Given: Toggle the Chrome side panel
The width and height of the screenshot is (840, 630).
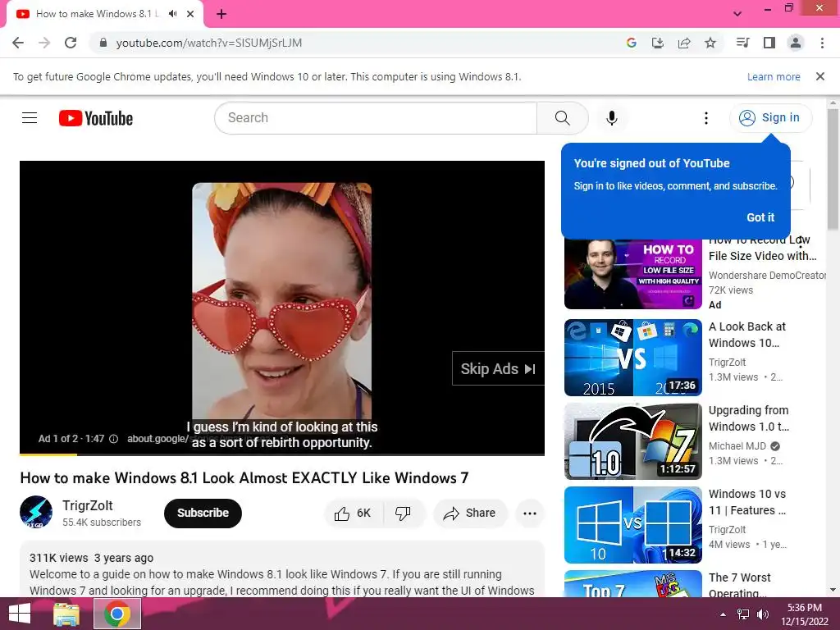Looking at the screenshot, I should pyautogui.click(x=769, y=43).
